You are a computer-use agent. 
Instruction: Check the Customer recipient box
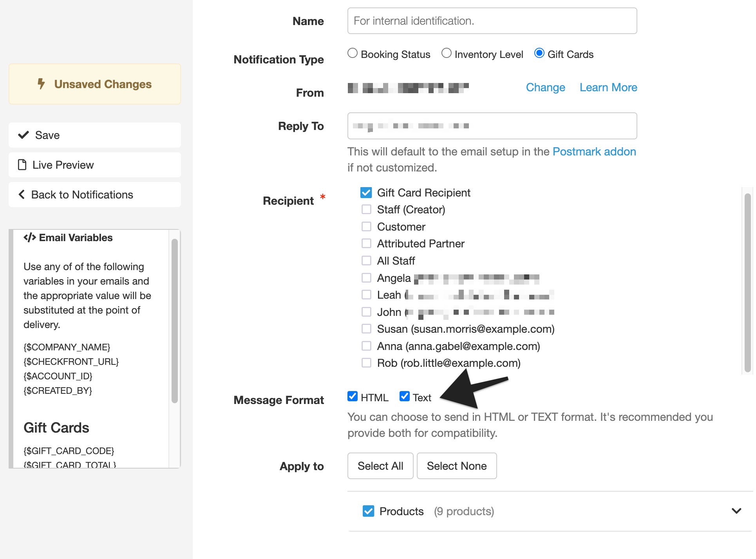[x=366, y=227]
